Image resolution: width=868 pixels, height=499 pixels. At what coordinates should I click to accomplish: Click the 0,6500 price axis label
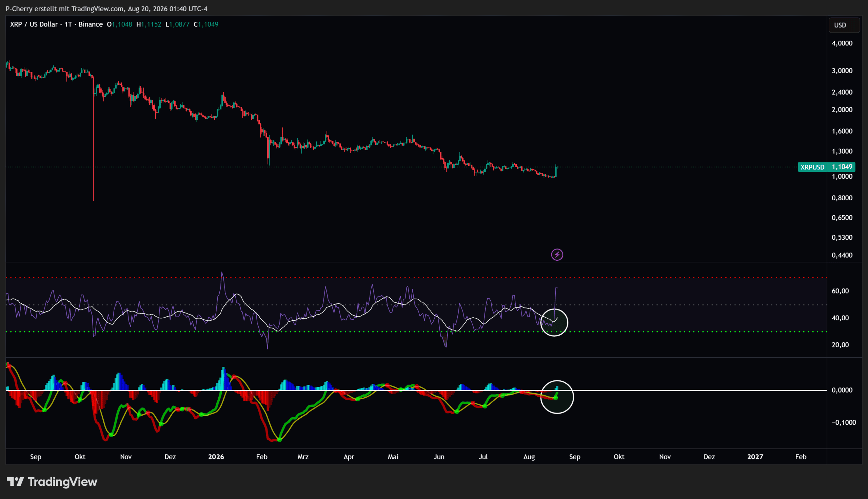tap(842, 218)
